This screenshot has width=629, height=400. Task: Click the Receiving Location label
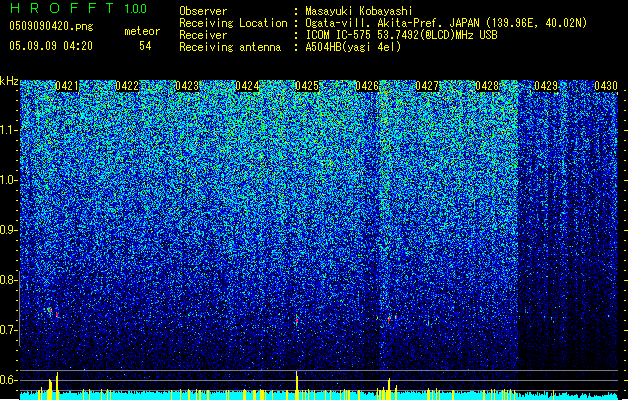click(x=233, y=23)
